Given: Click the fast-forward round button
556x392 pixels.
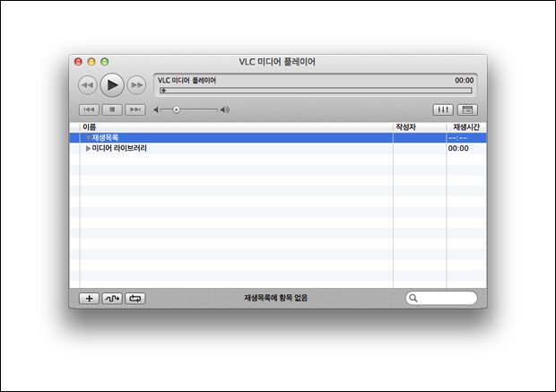Looking at the screenshot, I should [136, 85].
